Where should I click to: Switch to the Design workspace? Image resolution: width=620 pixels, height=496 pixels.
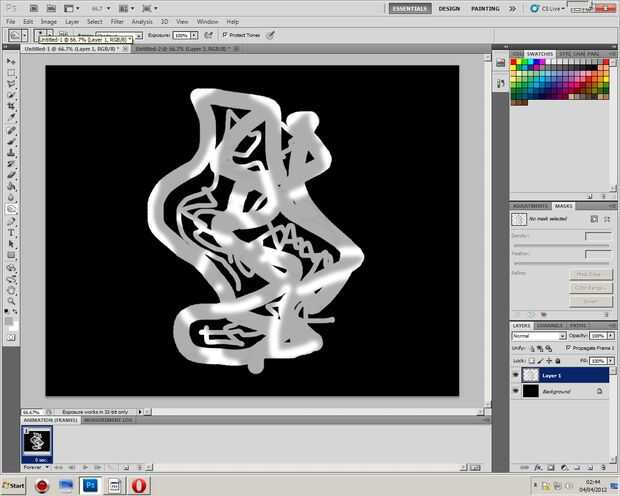click(x=449, y=9)
